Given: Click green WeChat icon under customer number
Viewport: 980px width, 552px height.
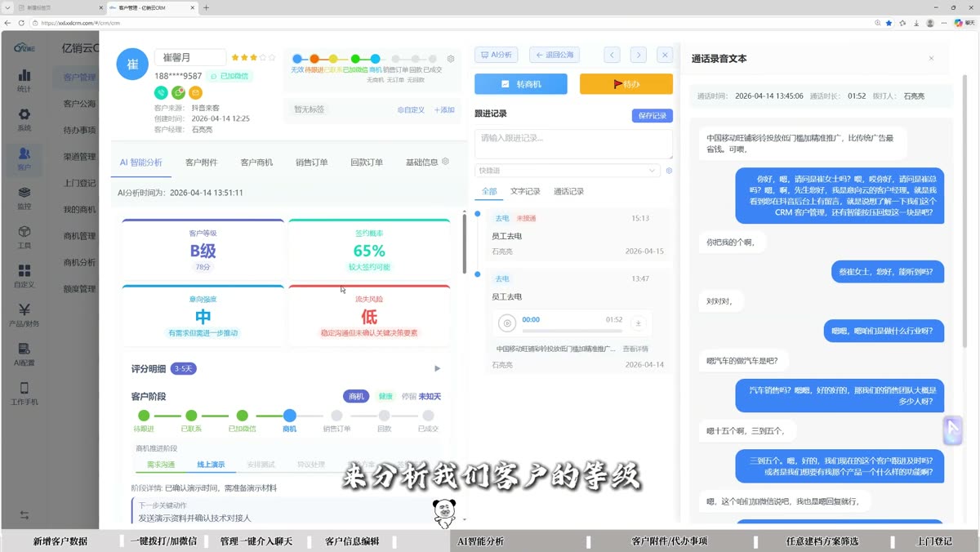Looking at the screenshot, I should pyautogui.click(x=178, y=93).
